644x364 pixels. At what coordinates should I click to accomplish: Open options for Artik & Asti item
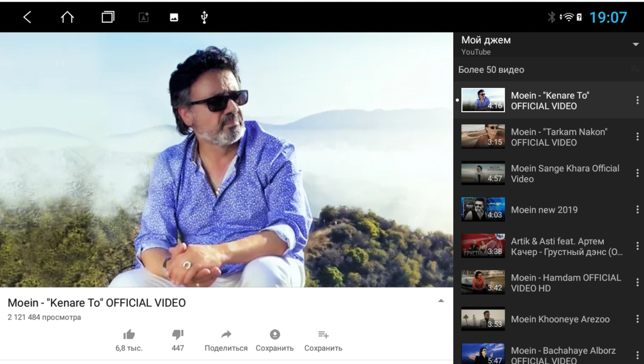tap(637, 246)
